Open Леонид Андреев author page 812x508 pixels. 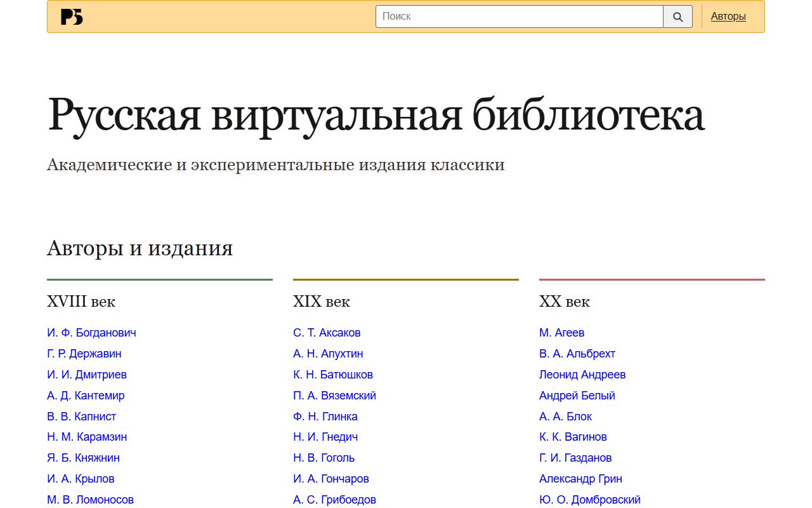pyautogui.click(x=582, y=375)
